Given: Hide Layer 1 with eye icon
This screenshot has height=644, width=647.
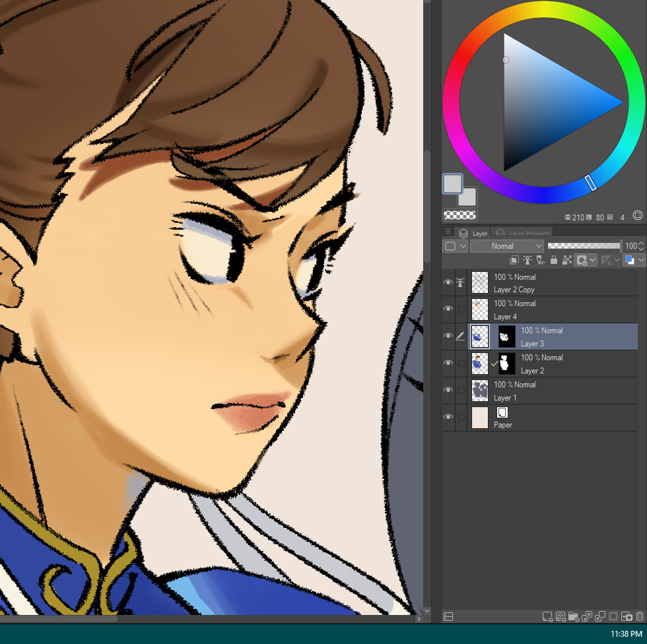Looking at the screenshot, I should [x=448, y=390].
